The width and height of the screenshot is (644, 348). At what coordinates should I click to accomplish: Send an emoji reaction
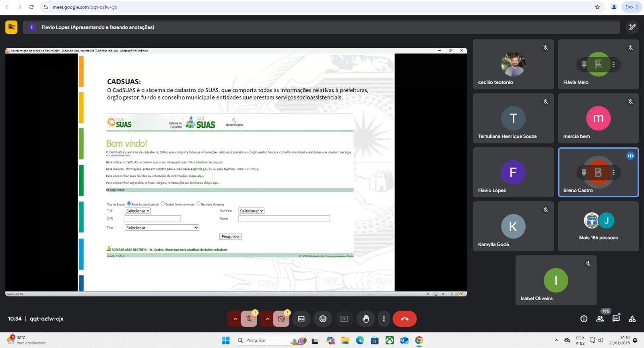(x=323, y=319)
